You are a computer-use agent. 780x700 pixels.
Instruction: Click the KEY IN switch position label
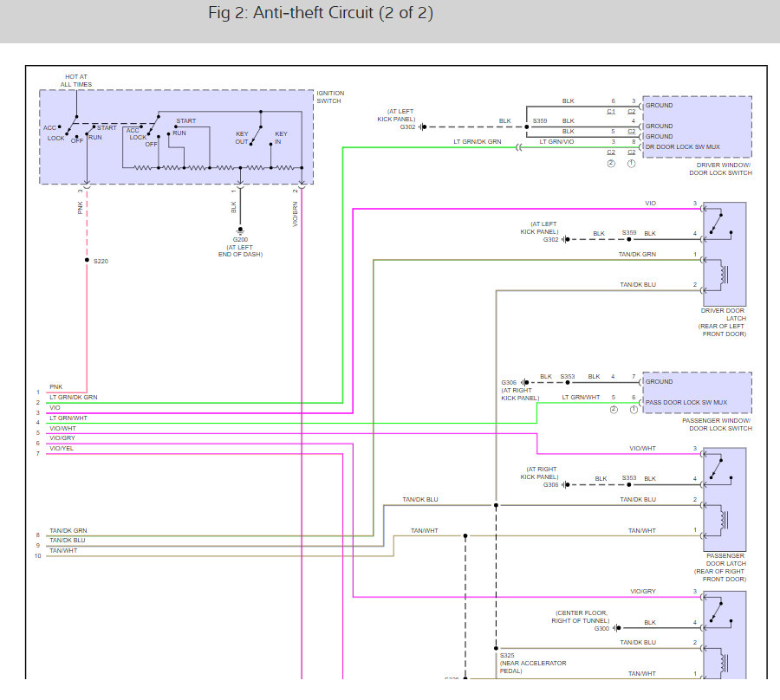click(281, 138)
